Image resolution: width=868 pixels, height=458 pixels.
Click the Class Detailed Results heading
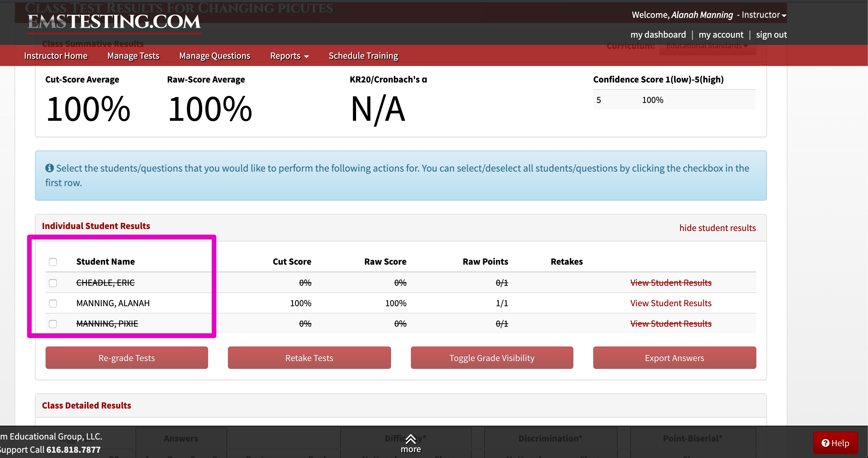pos(87,406)
